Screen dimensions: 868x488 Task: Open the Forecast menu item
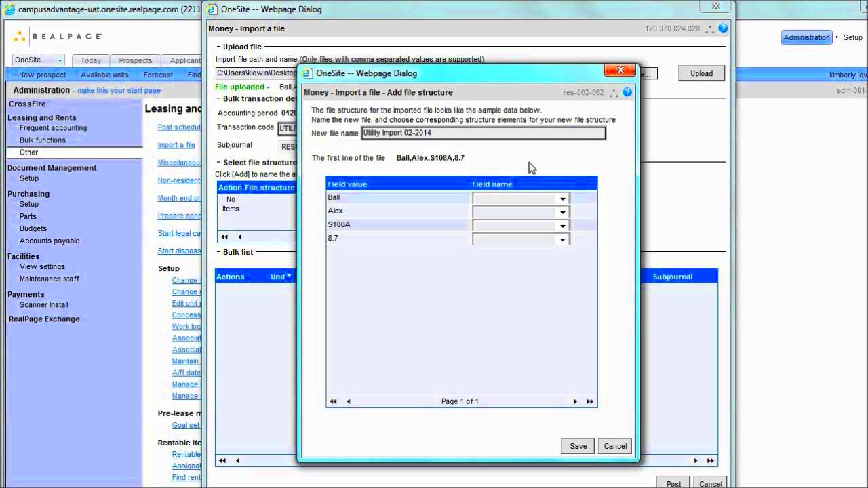click(x=158, y=75)
